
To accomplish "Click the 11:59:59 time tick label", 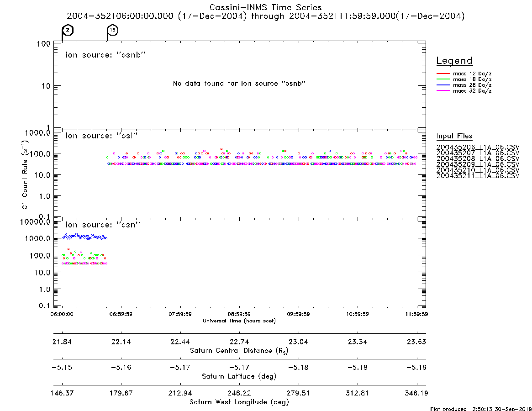I will [x=416, y=314].
